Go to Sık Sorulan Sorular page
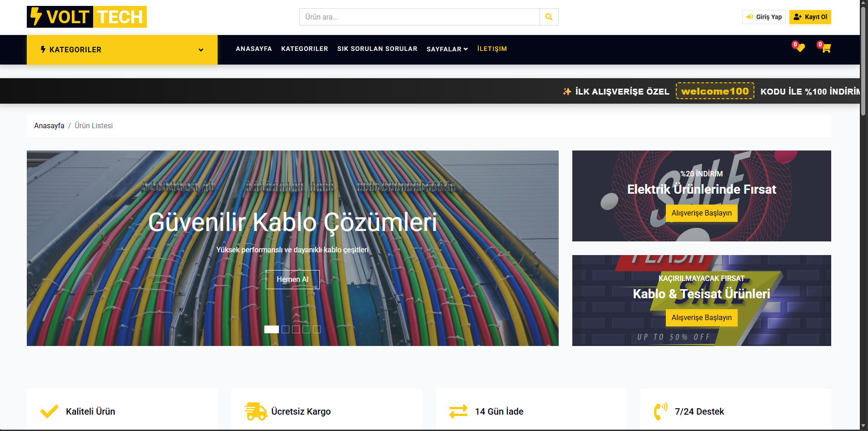Image resolution: width=868 pixels, height=431 pixels. pos(377,49)
